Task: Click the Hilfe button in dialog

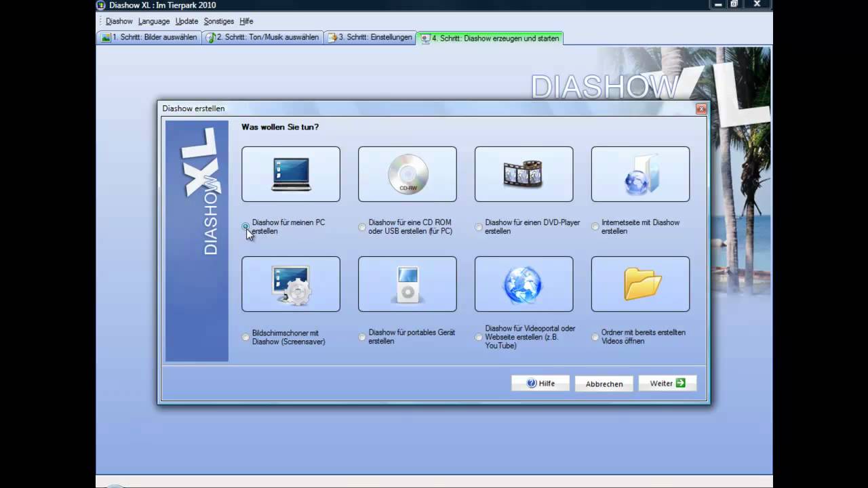Action: 540,384
